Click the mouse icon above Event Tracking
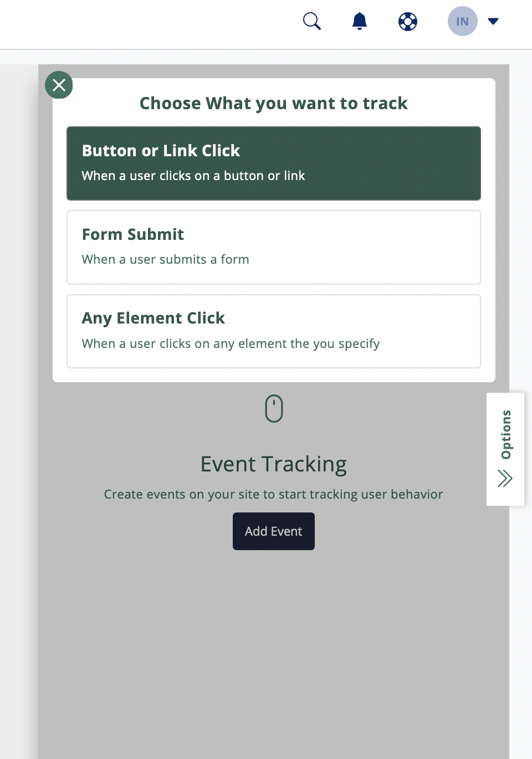The image size is (532, 759). pos(274,408)
